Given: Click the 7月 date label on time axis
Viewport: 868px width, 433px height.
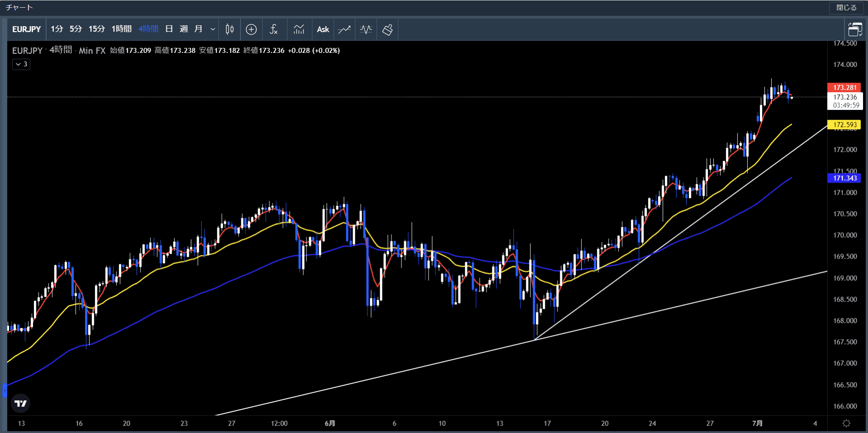Looking at the screenshot, I should [x=757, y=424].
